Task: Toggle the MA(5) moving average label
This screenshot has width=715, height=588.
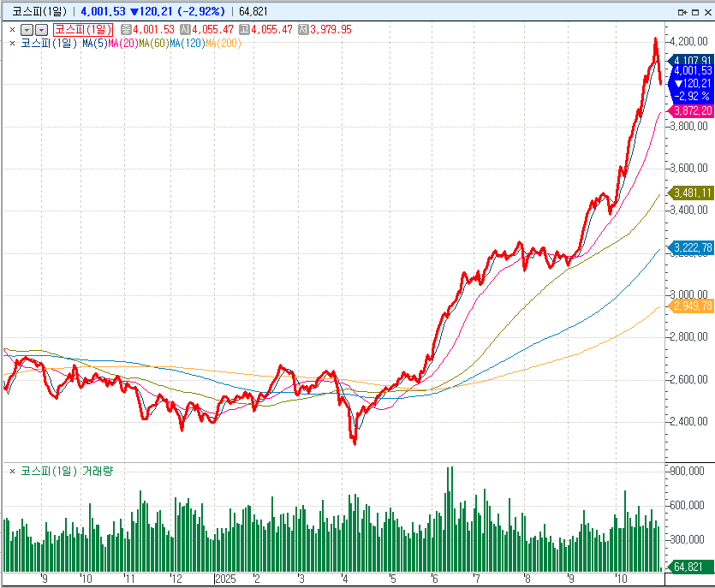Action: (x=94, y=43)
